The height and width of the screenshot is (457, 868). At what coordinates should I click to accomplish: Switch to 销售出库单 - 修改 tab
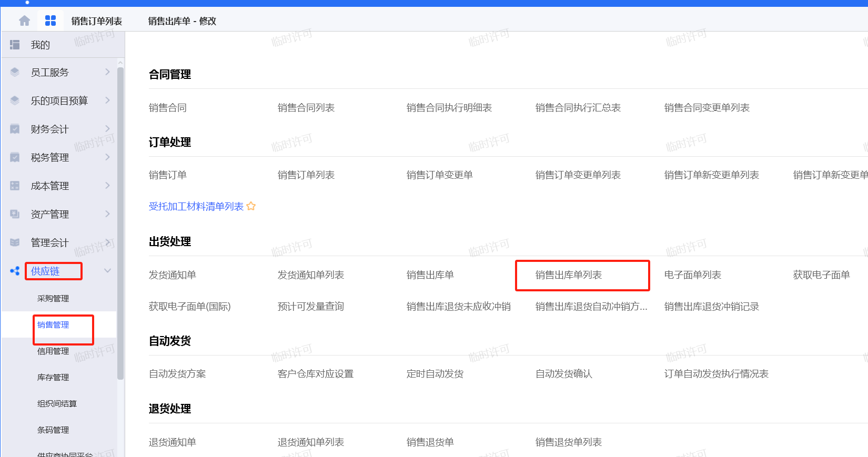click(182, 21)
